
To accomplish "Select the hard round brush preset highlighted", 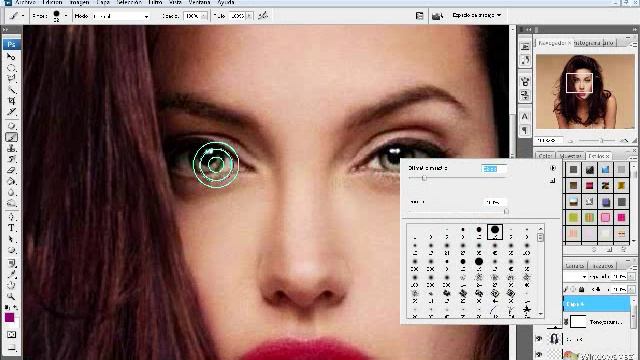I will click(x=495, y=231).
